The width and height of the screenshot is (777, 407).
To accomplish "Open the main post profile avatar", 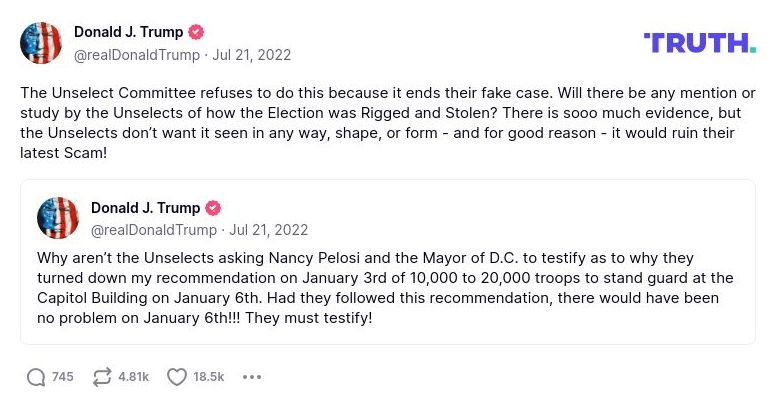I will coord(41,42).
